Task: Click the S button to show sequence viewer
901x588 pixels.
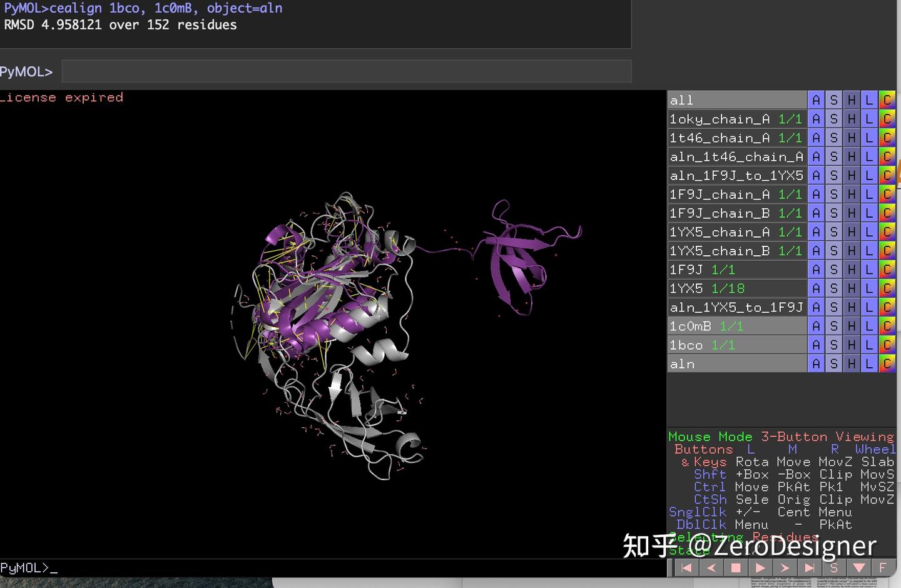Action: tap(834, 567)
